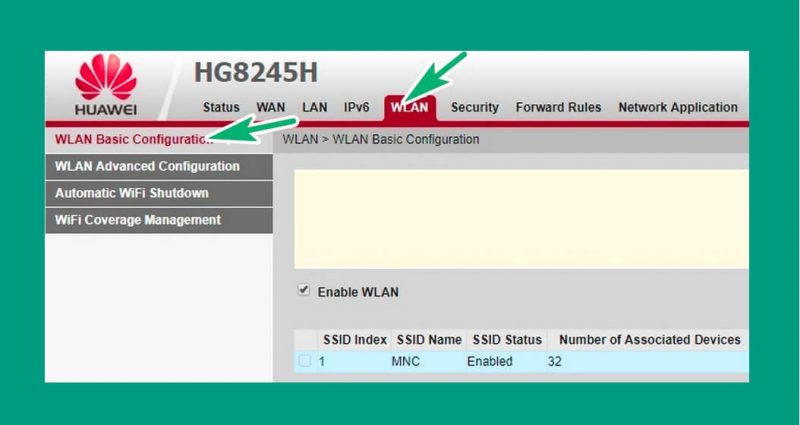This screenshot has height=425, width=800.
Task: Open Automatic WiFi Shutdown page
Action: (x=159, y=193)
